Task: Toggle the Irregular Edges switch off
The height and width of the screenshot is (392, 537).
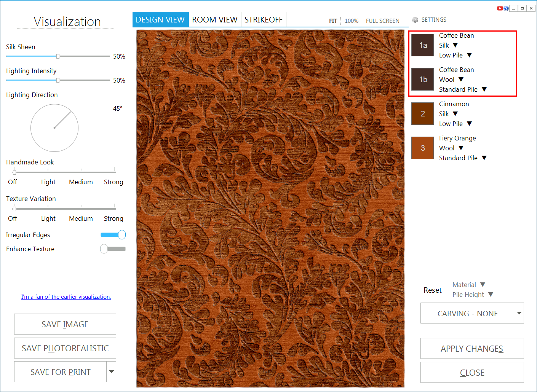Action: point(113,235)
